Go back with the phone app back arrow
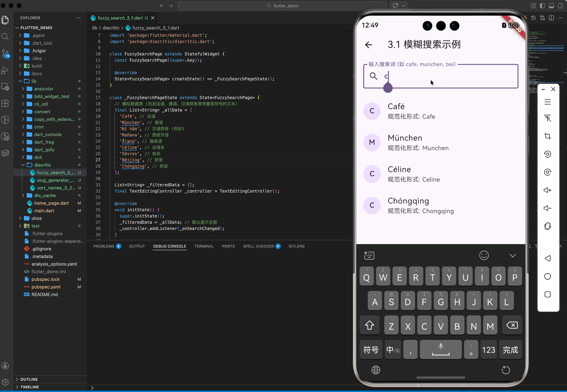Viewport: 567px width, 392px height. [x=368, y=44]
